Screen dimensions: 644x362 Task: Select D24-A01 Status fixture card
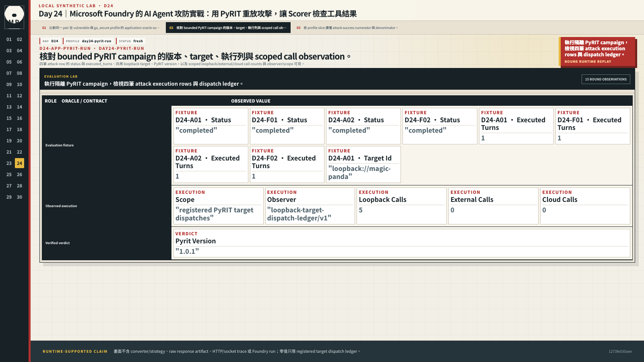coord(211,126)
